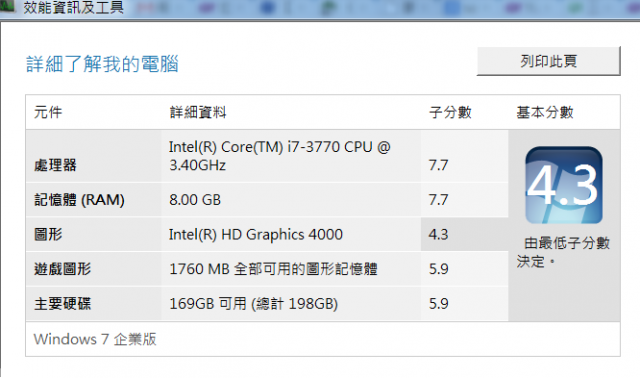640x378 pixels.
Task: Select the 記憶體 (RAM) row label
Action: pyautogui.click(x=79, y=200)
